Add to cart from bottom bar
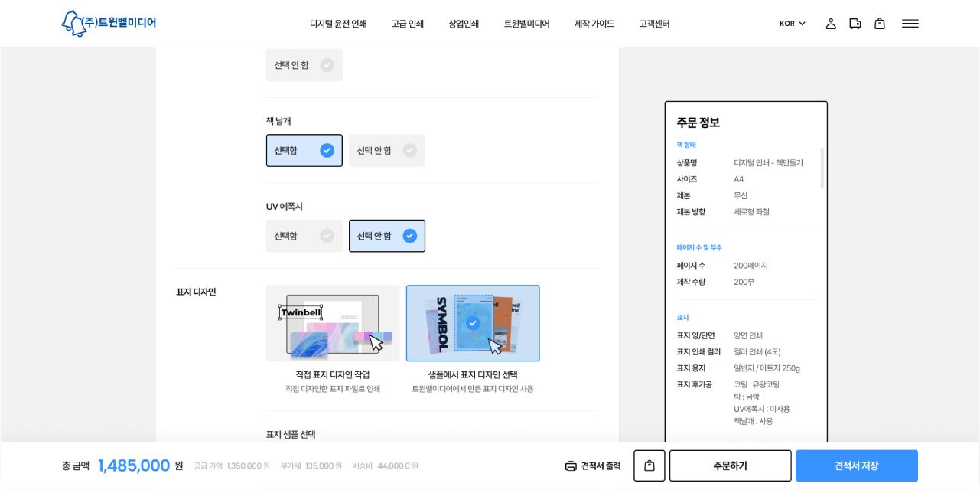The image size is (980, 490). [x=649, y=465]
